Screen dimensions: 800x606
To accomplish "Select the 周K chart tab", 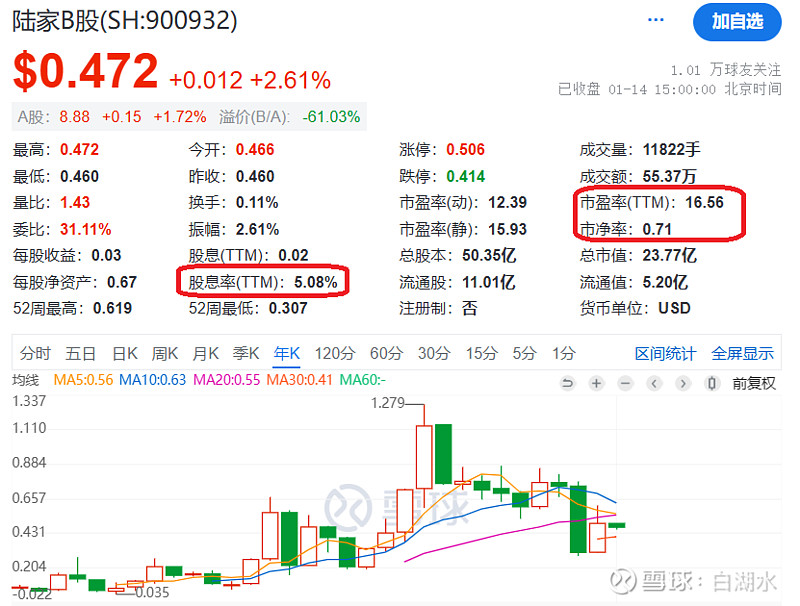I will click(165, 353).
